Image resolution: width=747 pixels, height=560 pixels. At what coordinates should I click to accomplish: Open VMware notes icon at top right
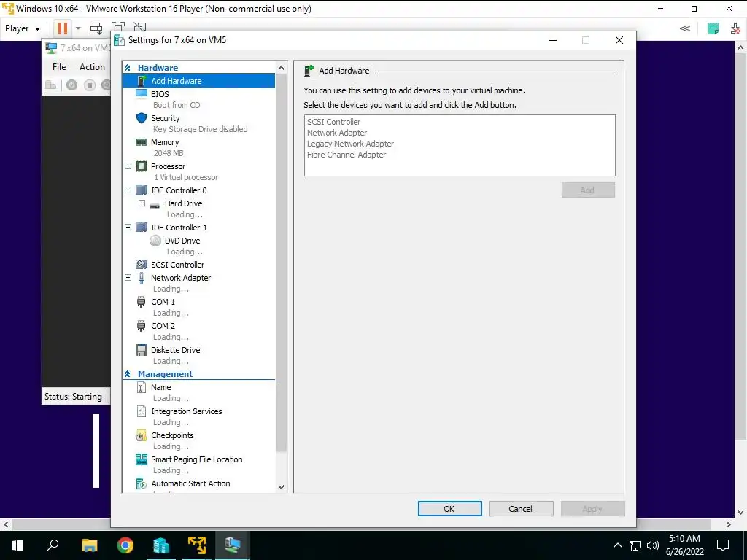(x=713, y=28)
